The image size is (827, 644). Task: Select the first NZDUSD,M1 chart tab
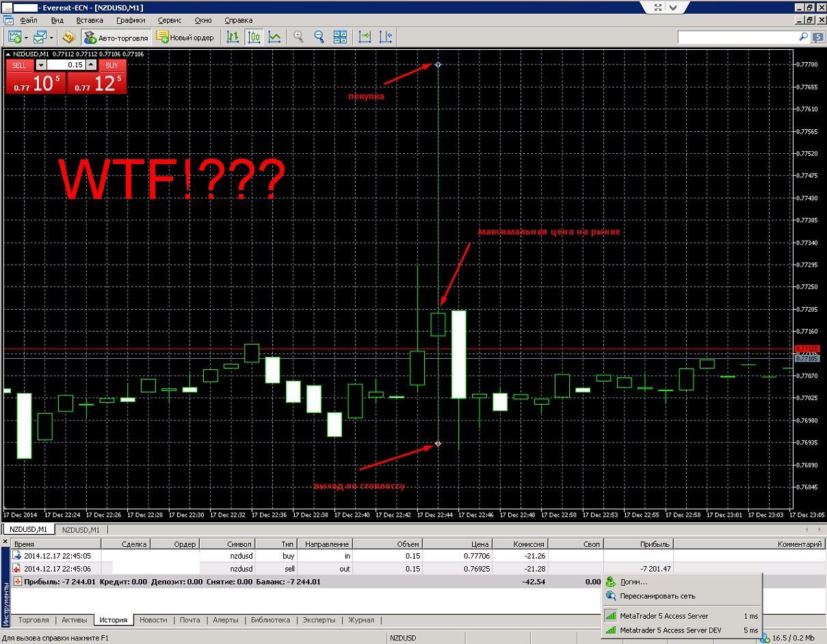coord(29,529)
